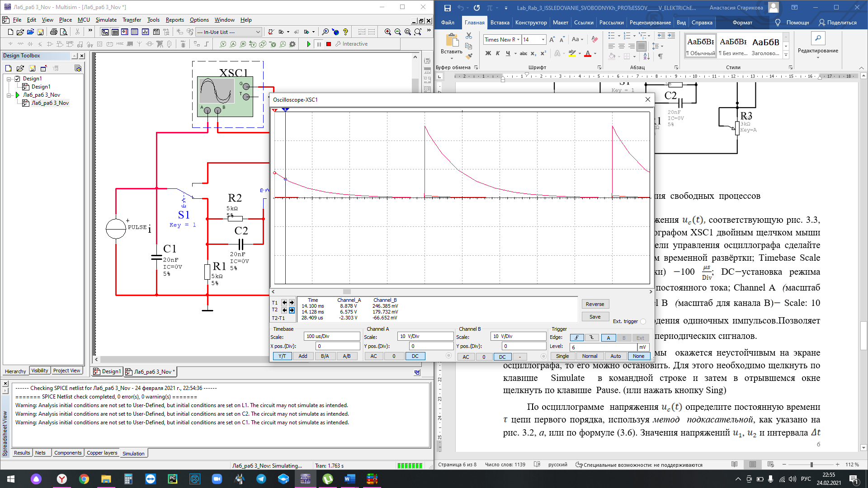Open the Transfer menu in Multisim
Screen dimensions: 868x488
point(132,20)
